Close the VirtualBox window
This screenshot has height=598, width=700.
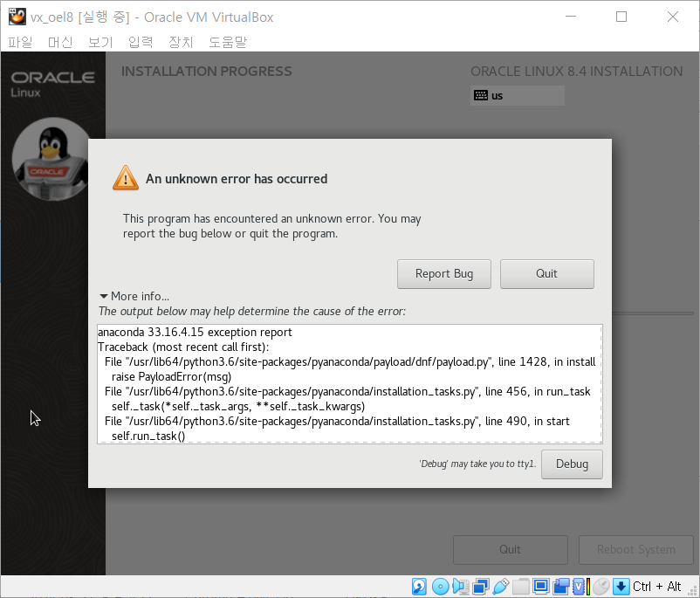(673, 17)
